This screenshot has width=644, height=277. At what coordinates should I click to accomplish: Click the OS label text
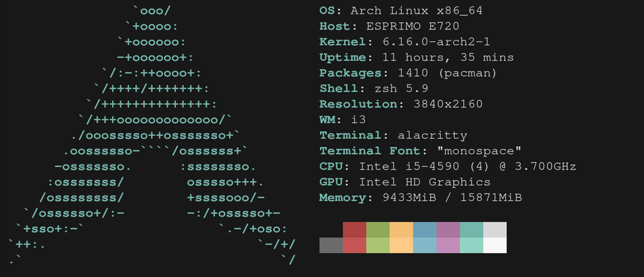pos(326,11)
